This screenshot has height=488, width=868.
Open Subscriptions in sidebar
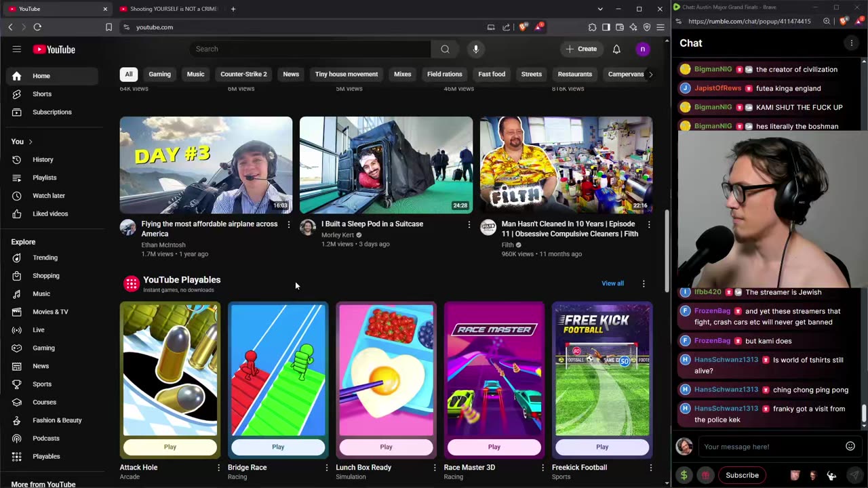52,112
